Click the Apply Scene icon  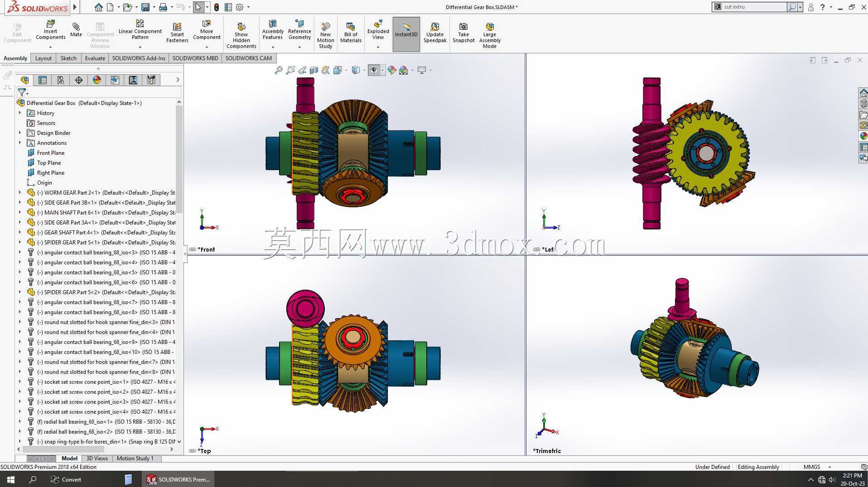tap(403, 70)
